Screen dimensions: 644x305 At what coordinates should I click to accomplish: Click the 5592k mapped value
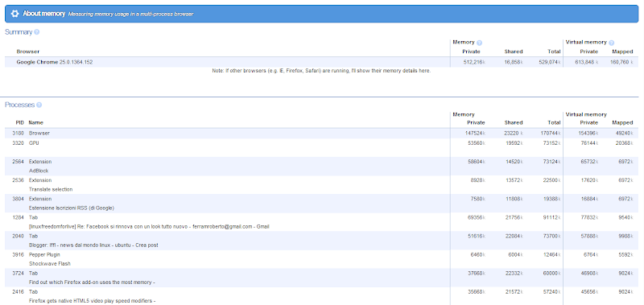(x=625, y=255)
